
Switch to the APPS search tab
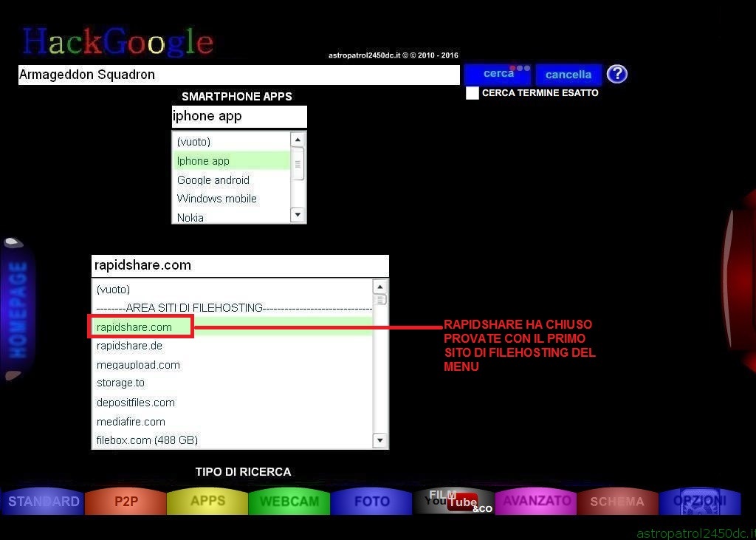pyautogui.click(x=207, y=502)
